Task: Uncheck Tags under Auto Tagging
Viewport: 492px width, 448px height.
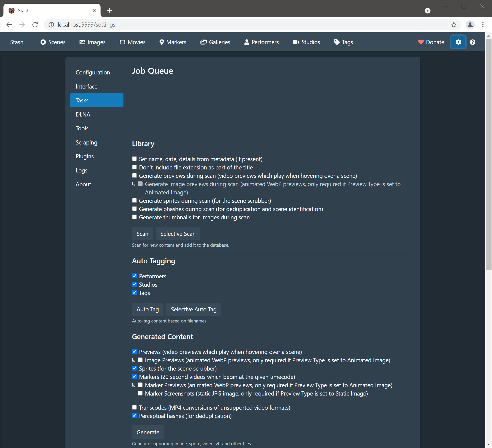Action: point(135,293)
